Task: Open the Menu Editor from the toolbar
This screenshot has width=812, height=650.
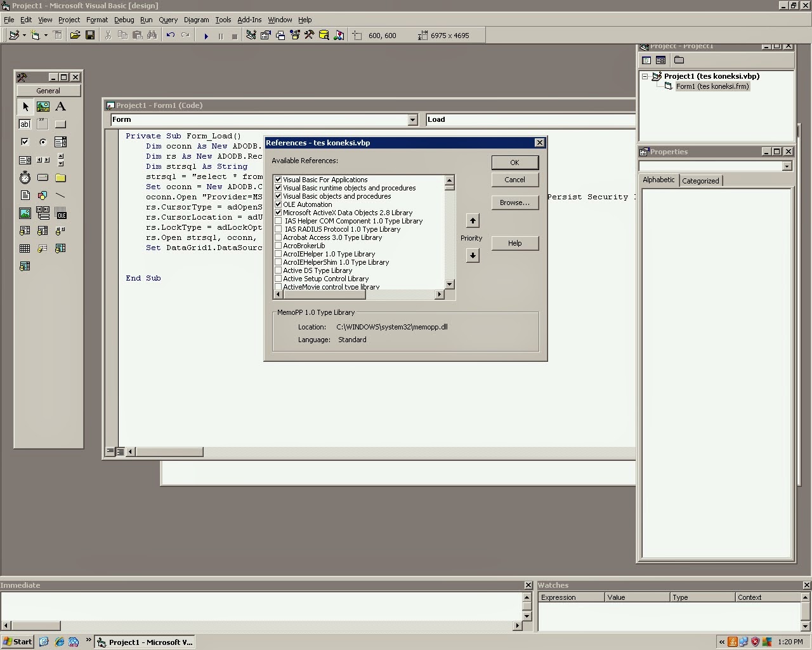Action: click(57, 36)
